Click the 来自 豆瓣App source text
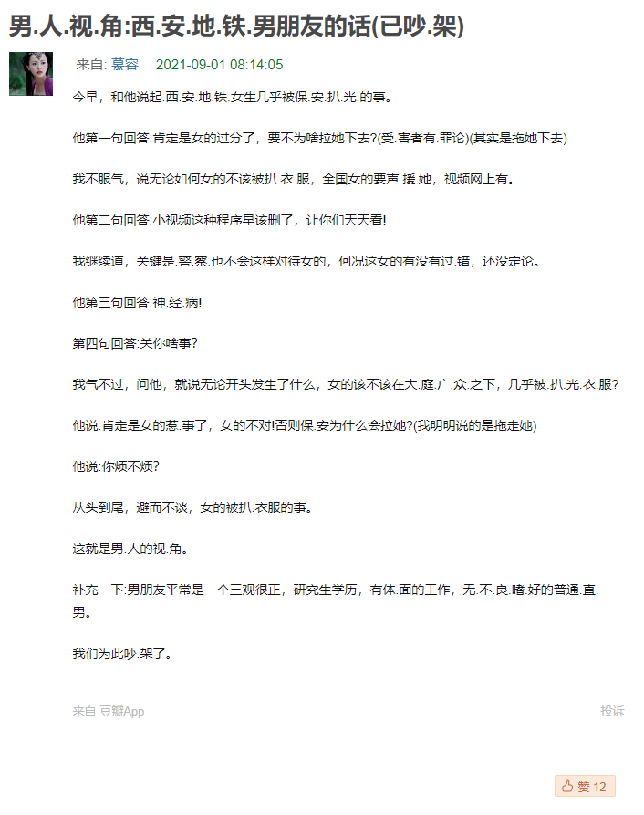This screenshot has width=644, height=815. (109, 711)
